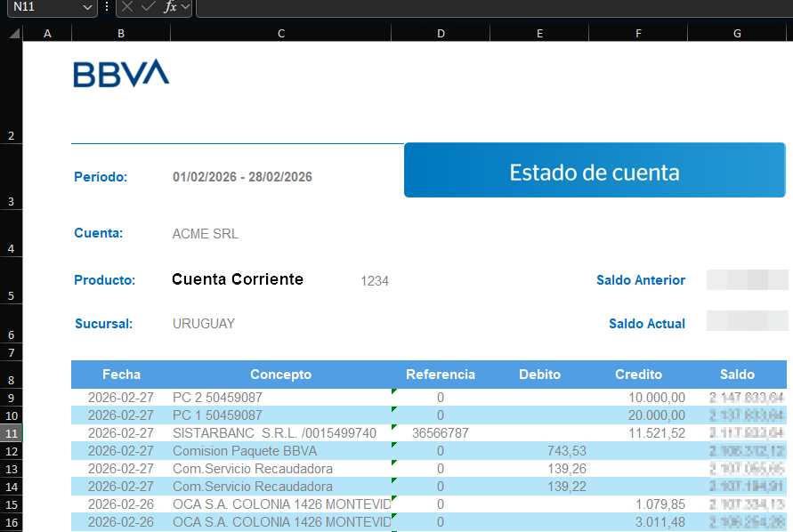
Task: Click the Fecha table header
Action: 121,375
